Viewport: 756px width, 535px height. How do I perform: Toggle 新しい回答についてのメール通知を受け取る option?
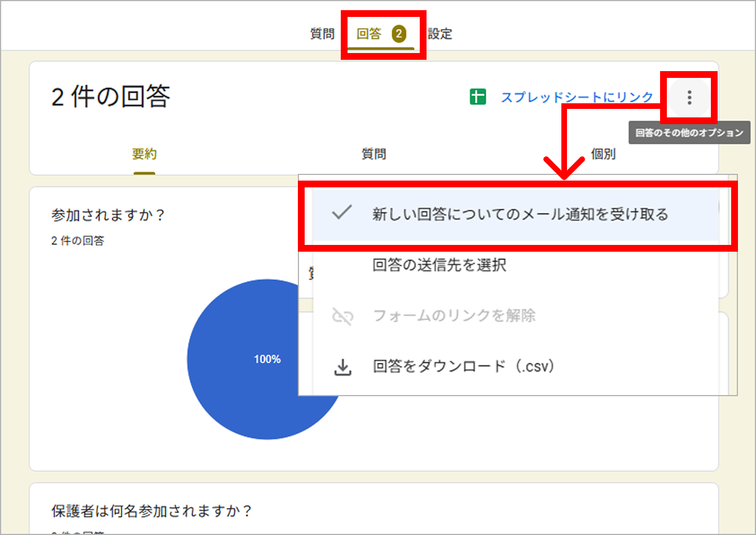tap(520, 214)
